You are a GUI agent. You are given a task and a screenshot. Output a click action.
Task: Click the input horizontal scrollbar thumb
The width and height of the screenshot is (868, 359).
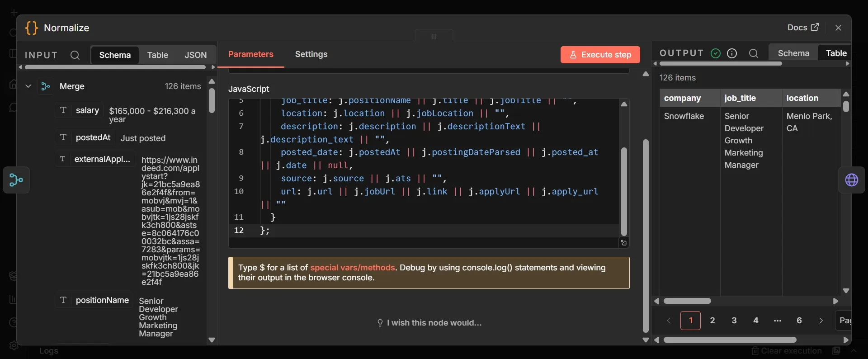pyautogui.click(x=115, y=67)
